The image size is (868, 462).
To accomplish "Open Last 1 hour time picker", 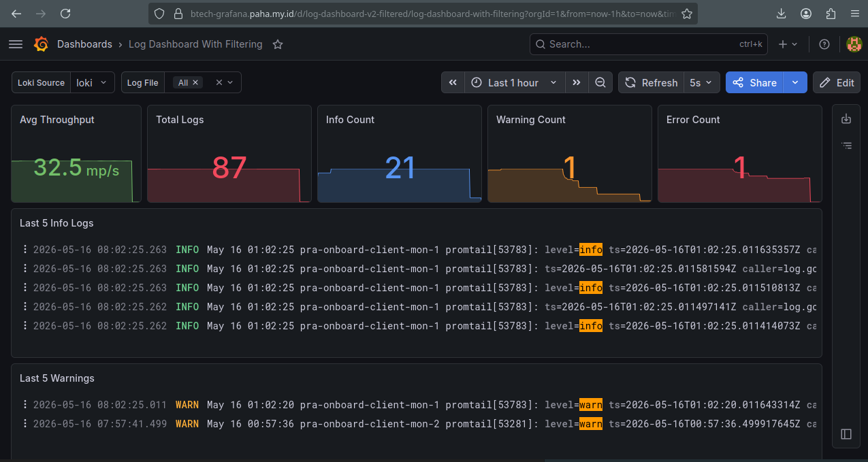I will point(515,82).
